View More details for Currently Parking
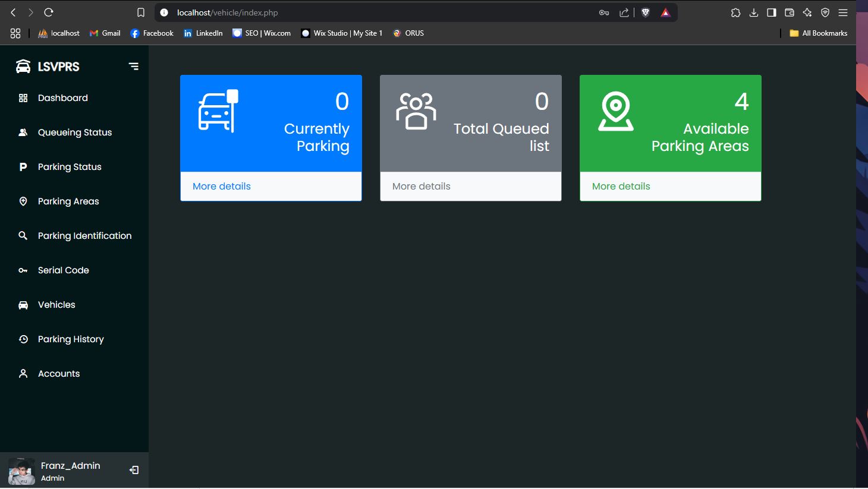Screen dimensions: 868x489 (x=222, y=187)
